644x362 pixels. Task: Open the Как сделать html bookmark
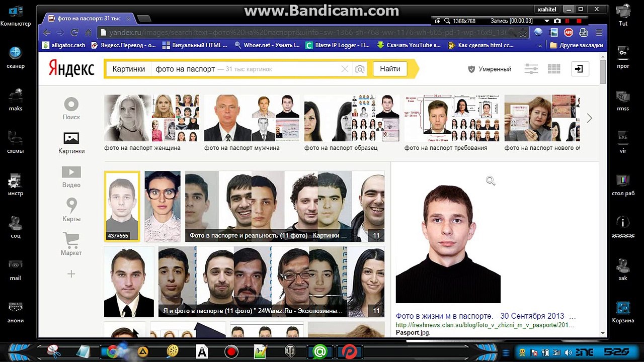pos(480,45)
